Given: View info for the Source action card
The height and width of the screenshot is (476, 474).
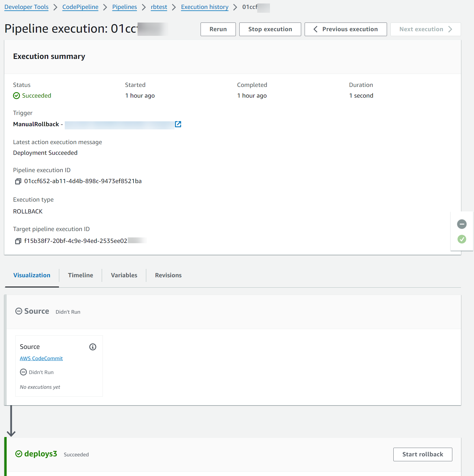Looking at the screenshot, I should [92, 347].
